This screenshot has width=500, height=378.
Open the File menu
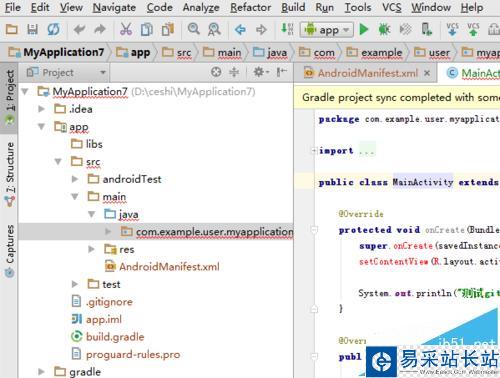tap(13, 7)
